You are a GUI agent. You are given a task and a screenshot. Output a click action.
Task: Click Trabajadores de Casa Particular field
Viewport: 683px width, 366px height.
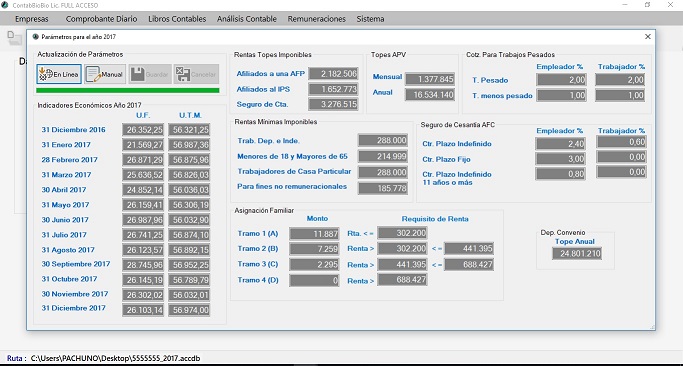click(x=383, y=172)
